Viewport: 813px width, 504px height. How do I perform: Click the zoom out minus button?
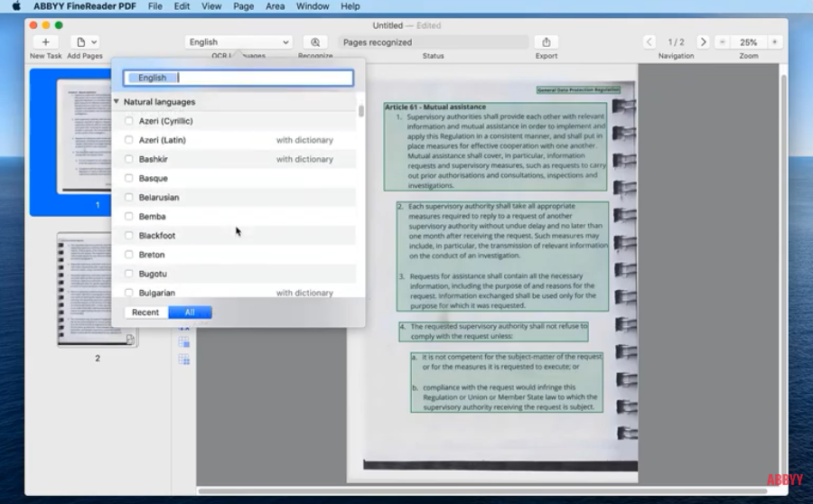tap(723, 42)
